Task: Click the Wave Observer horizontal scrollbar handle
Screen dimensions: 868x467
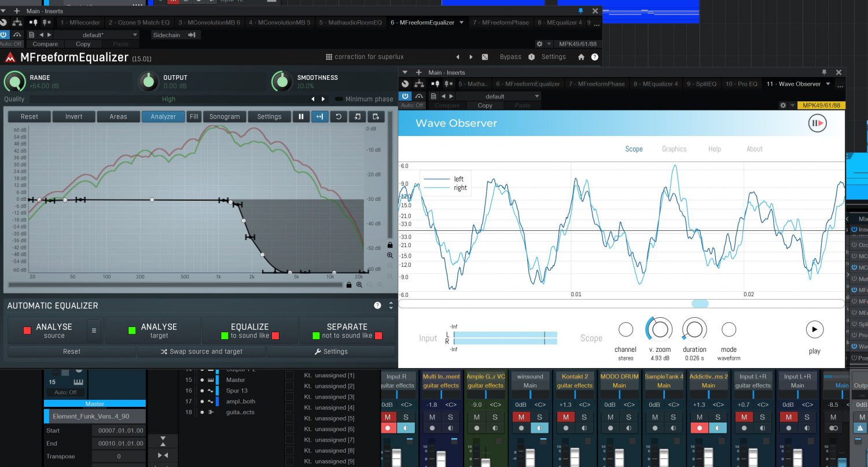Action: (x=700, y=303)
